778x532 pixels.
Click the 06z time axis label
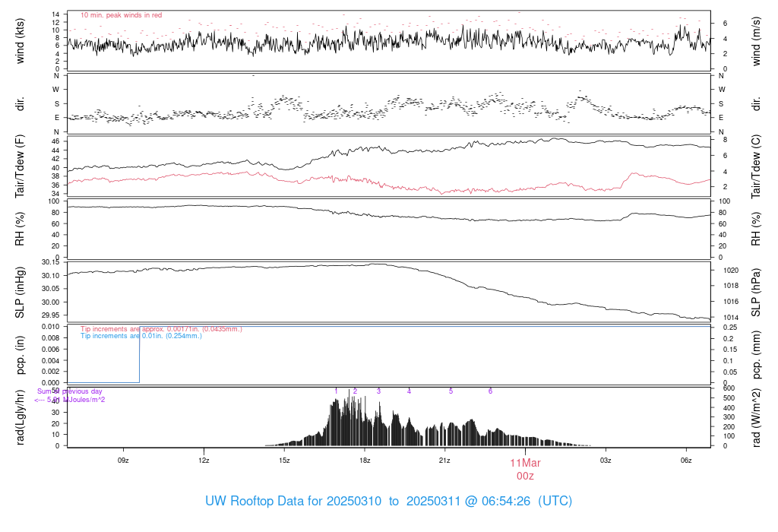[686, 461]
